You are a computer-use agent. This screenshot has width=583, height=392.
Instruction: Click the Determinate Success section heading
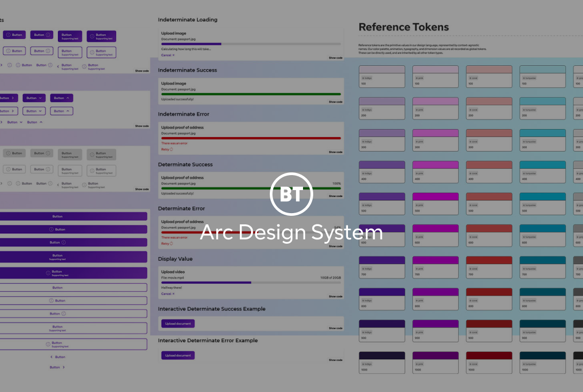(185, 164)
